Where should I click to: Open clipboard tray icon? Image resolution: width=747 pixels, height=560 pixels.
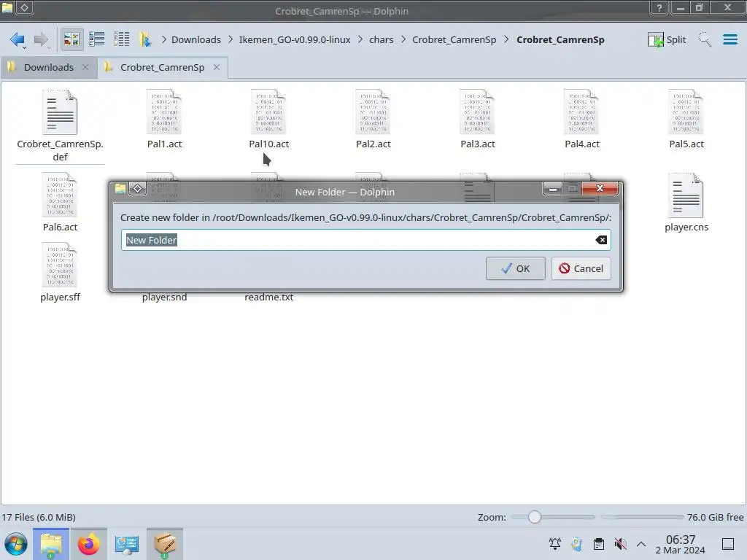[599, 544]
